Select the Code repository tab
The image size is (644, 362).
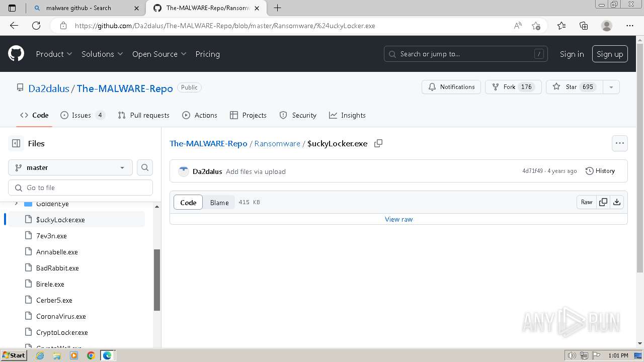(34, 115)
